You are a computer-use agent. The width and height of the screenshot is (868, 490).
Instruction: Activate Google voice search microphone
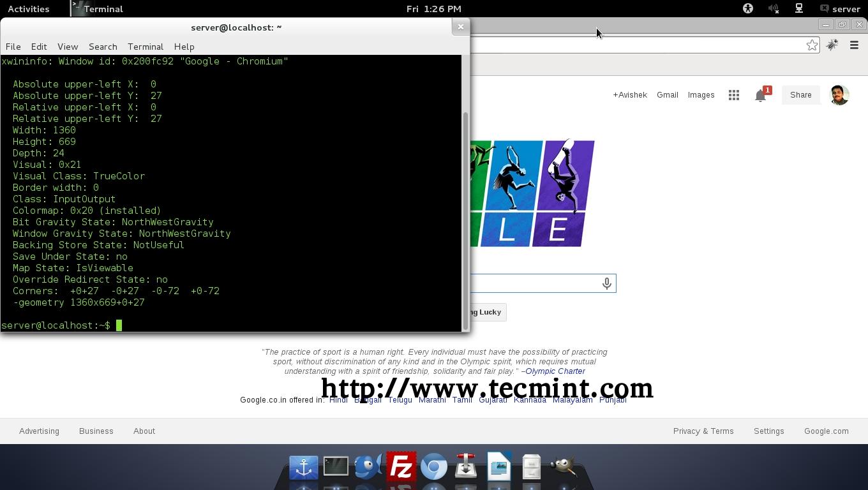tap(606, 283)
